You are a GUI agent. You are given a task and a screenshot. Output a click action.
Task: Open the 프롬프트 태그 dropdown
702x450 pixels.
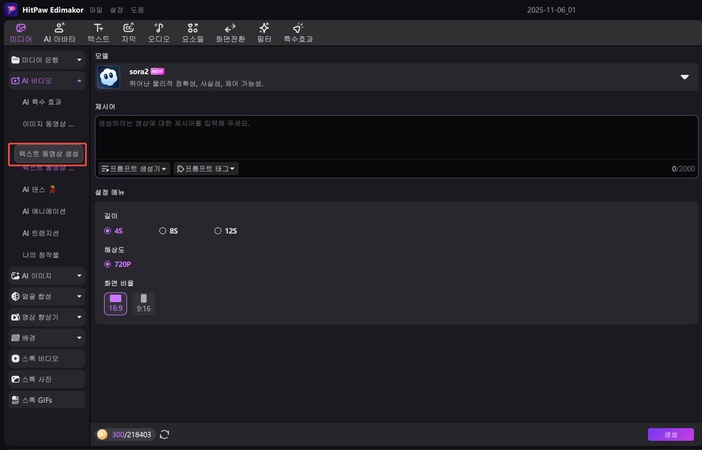[206, 169]
